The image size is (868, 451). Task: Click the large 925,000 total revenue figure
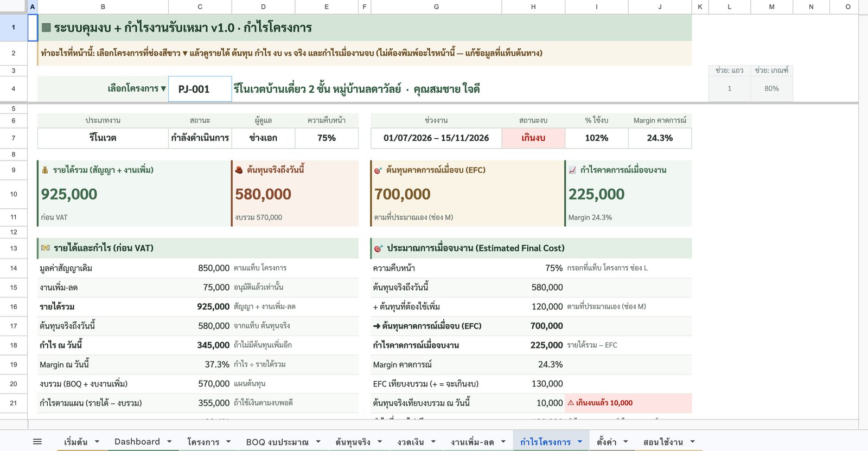(69, 194)
